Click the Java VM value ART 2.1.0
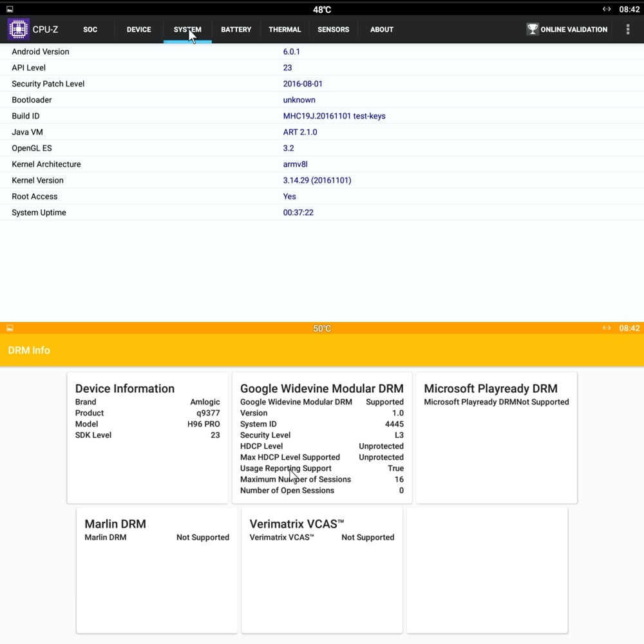This screenshot has height=644, width=644. tap(300, 132)
